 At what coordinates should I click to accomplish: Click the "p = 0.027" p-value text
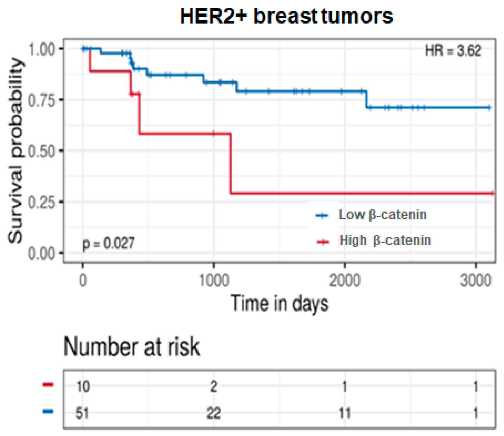coord(109,243)
